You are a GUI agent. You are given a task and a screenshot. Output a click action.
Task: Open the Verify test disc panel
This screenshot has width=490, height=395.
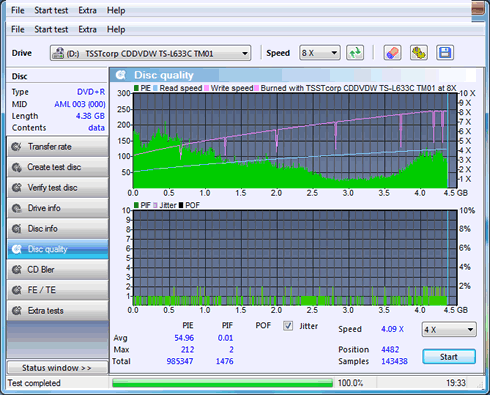click(x=57, y=188)
